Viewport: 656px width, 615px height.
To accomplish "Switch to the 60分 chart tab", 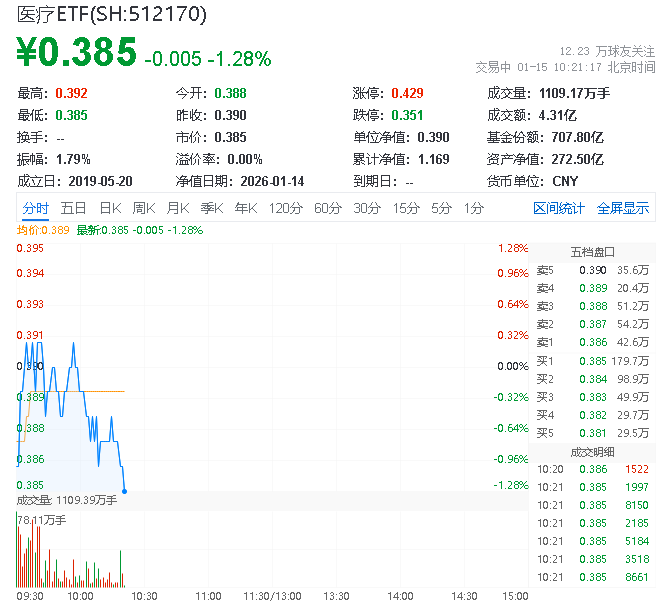I will click(x=327, y=208).
